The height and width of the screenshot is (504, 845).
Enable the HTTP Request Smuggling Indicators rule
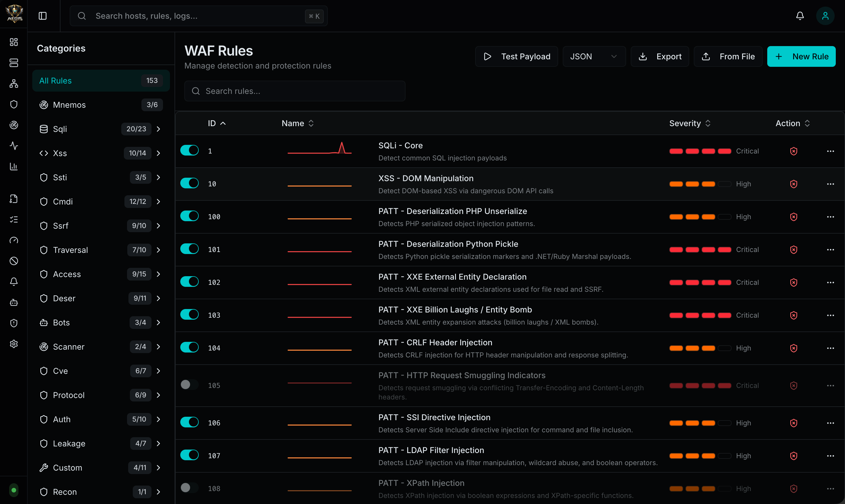pos(189,384)
